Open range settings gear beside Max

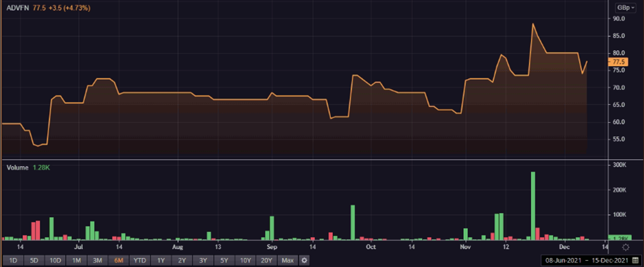pos(304,260)
